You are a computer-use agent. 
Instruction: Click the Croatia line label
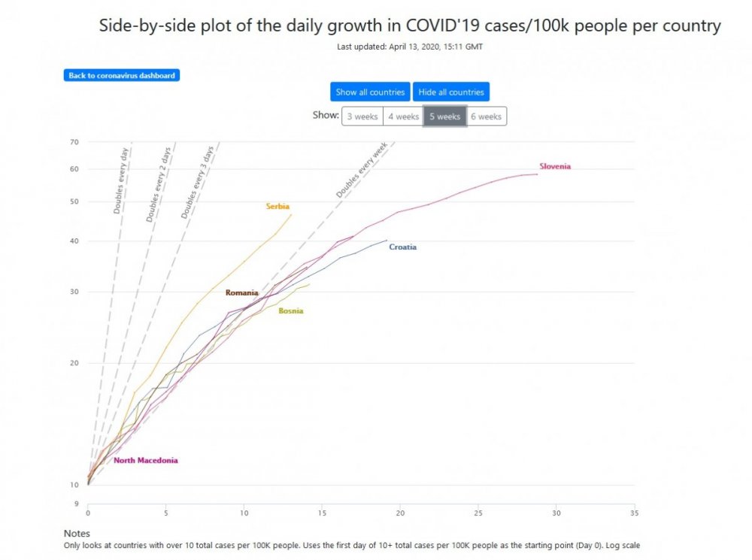pos(402,247)
